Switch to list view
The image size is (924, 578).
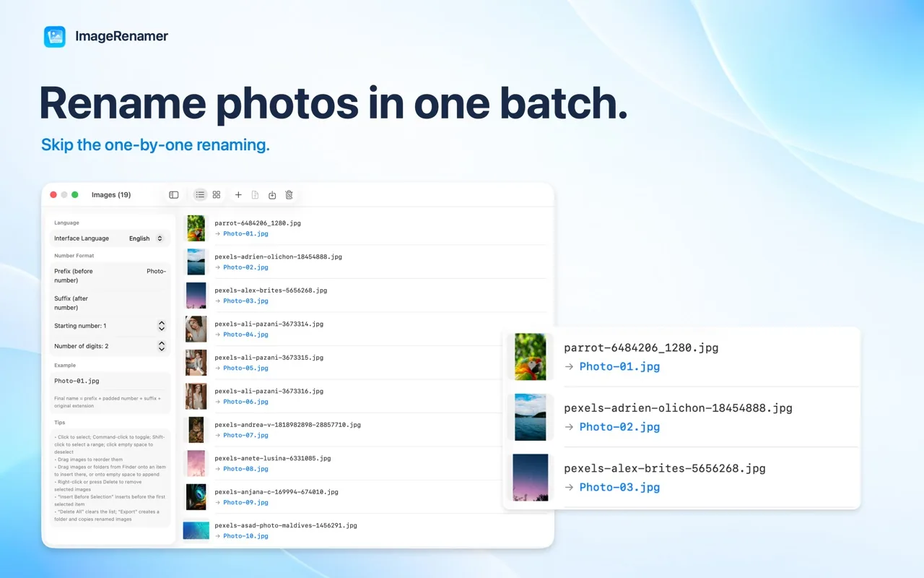(200, 195)
